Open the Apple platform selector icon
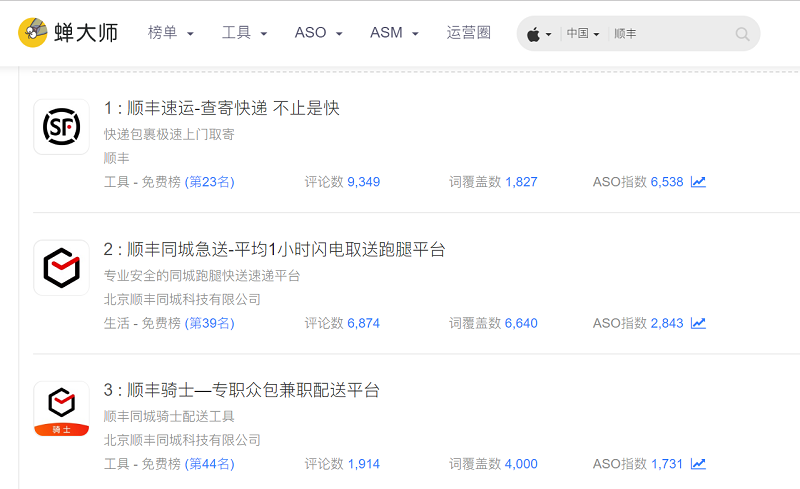800x489 pixels. (534, 35)
